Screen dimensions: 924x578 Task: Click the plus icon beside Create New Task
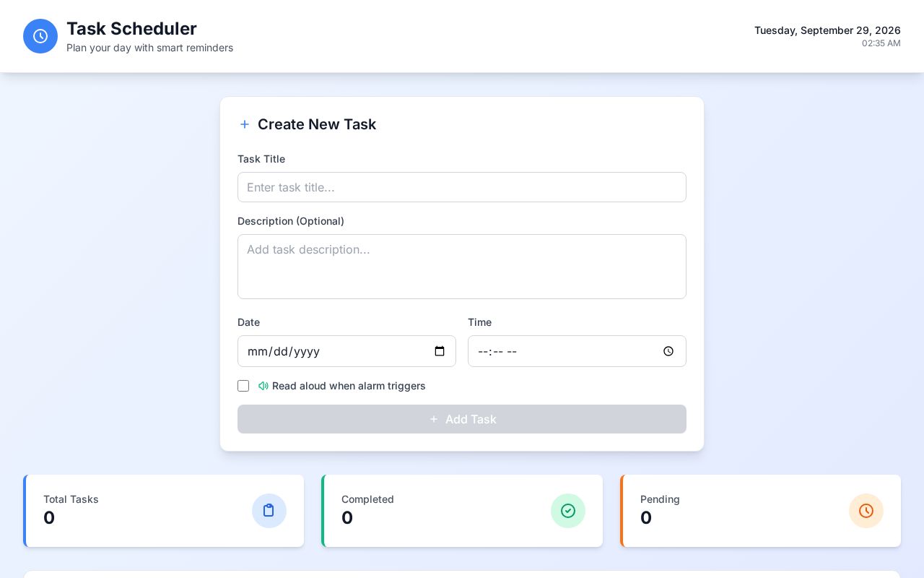[x=245, y=124]
